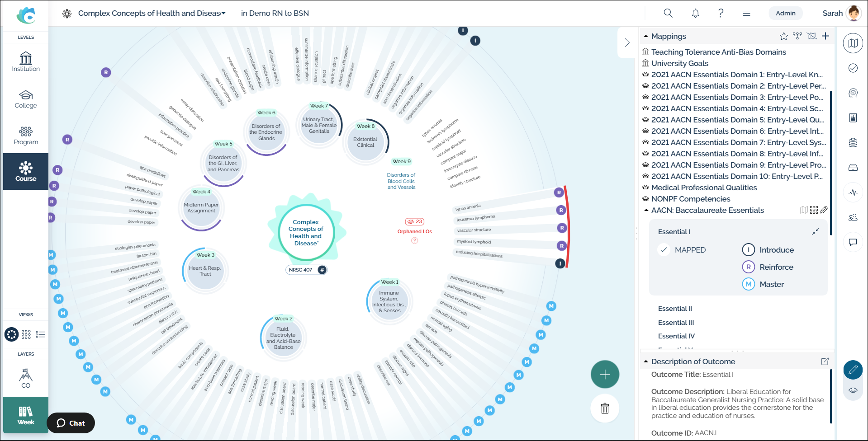Expand Essential II

(x=675, y=309)
